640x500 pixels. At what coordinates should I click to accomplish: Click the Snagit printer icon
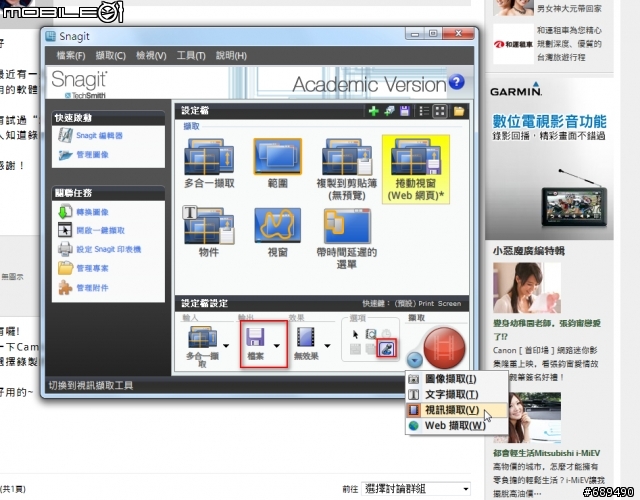65,249
